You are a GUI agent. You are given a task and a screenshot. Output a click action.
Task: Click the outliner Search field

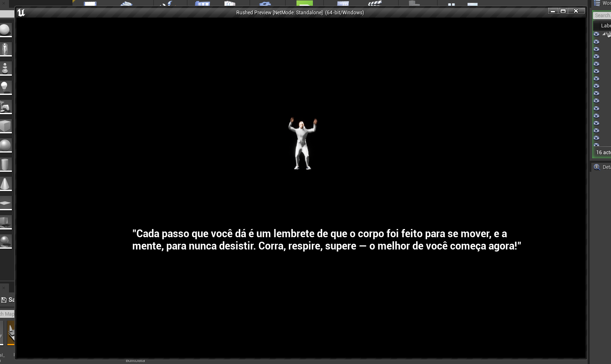pos(602,16)
